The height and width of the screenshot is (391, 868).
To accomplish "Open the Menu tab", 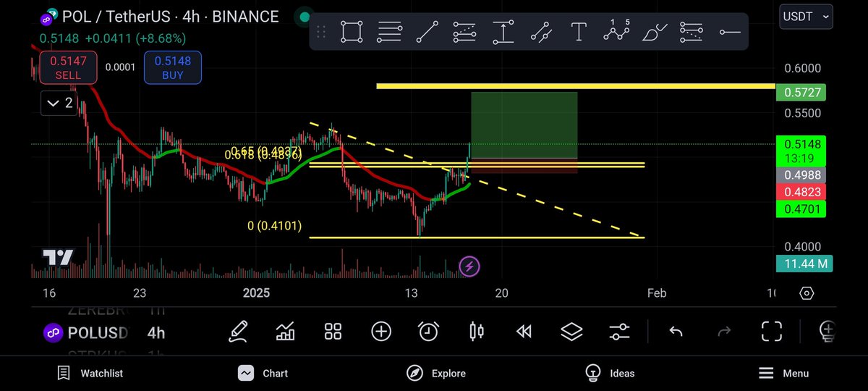I will pyautogui.click(x=783, y=373).
